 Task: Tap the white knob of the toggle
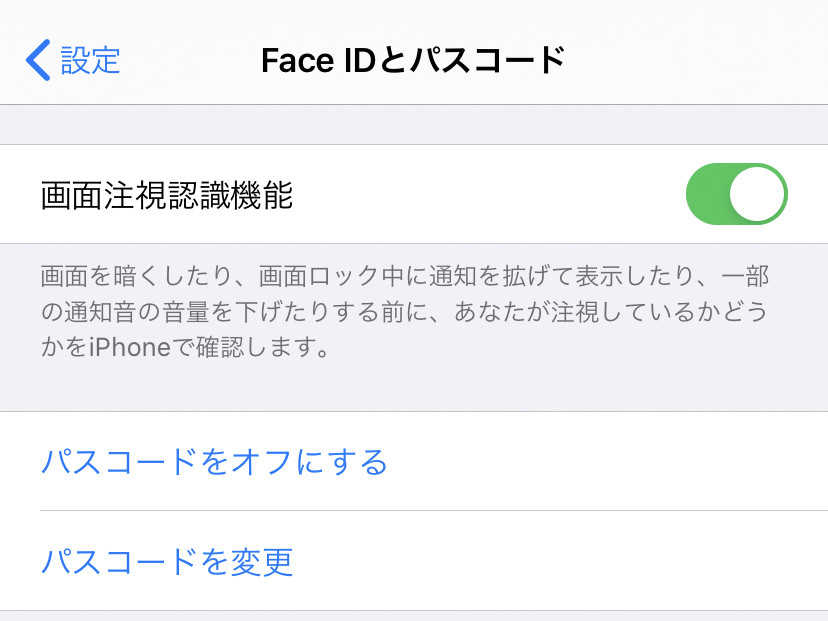757,194
